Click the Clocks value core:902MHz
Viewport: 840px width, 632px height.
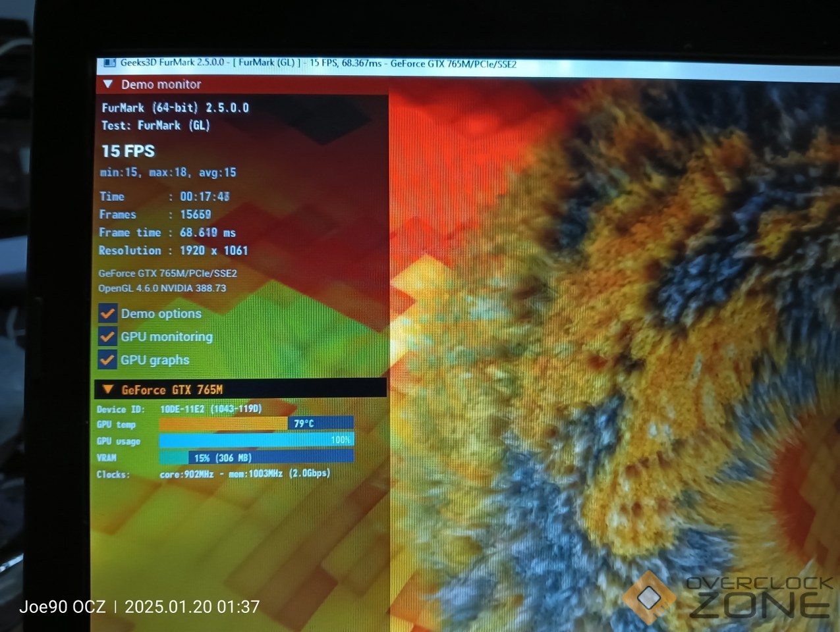(186, 474)
